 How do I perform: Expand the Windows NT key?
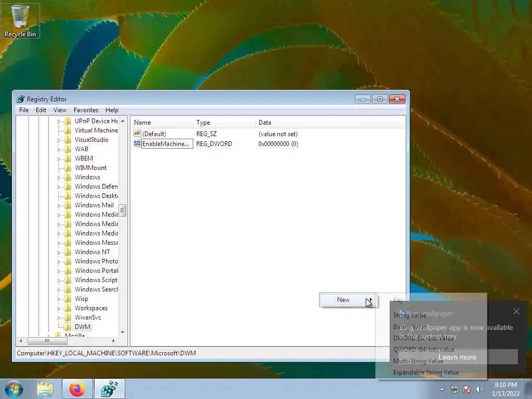tap(59, 252)
